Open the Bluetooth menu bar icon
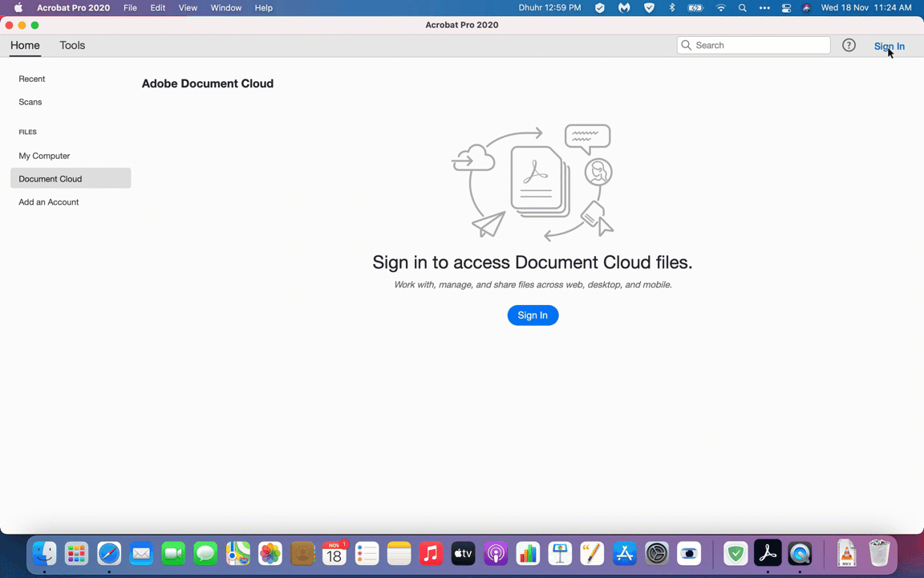 pos(672,8)
